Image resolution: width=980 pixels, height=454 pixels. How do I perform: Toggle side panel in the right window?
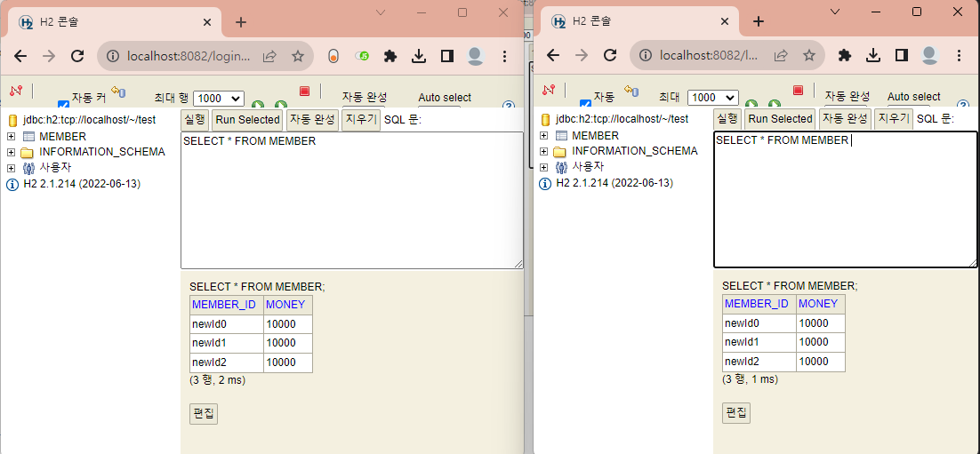tap(901, 56)
